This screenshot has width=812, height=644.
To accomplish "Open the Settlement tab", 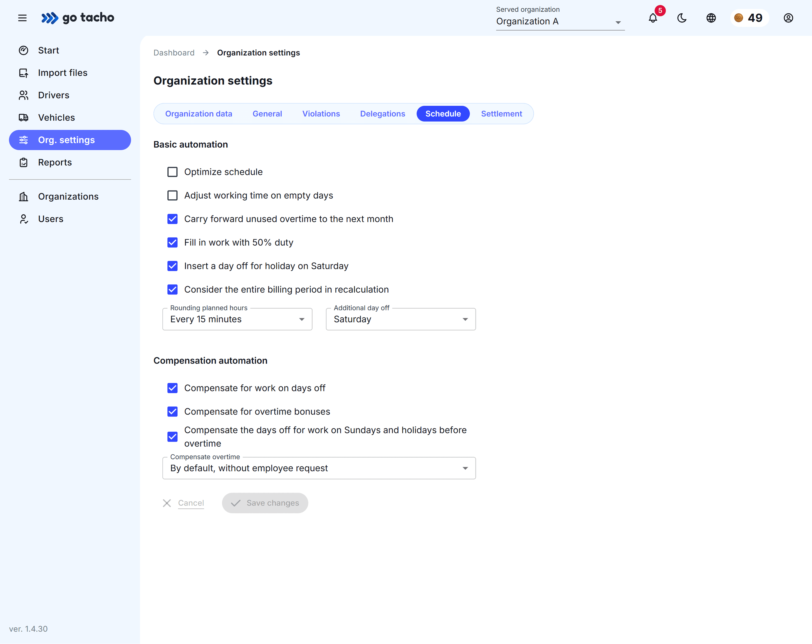I will point(501,113).
